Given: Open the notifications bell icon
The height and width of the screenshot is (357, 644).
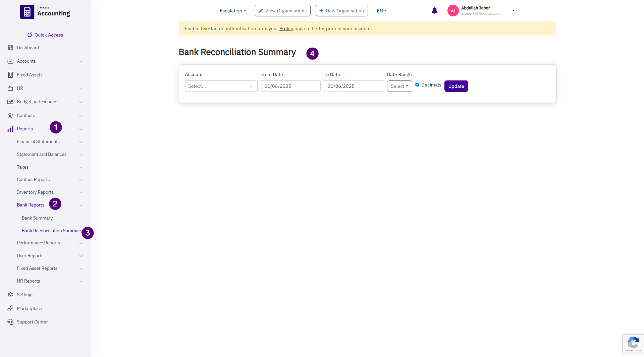Looking at the screenshot, I should [434, 10].
